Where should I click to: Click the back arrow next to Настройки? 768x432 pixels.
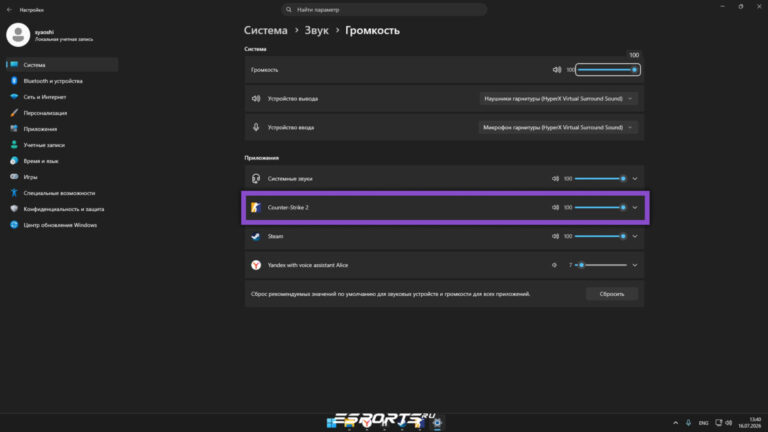click(9, 9)
